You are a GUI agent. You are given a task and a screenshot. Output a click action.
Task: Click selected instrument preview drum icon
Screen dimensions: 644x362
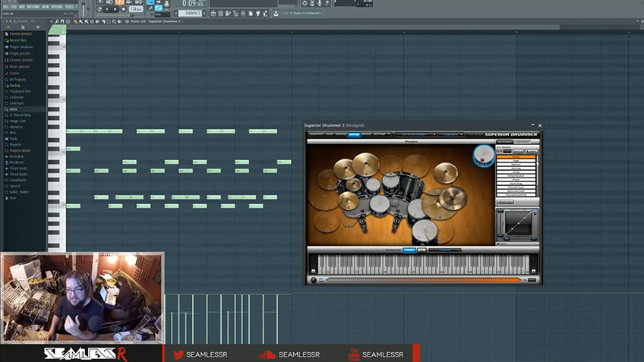tap(484, 156)
